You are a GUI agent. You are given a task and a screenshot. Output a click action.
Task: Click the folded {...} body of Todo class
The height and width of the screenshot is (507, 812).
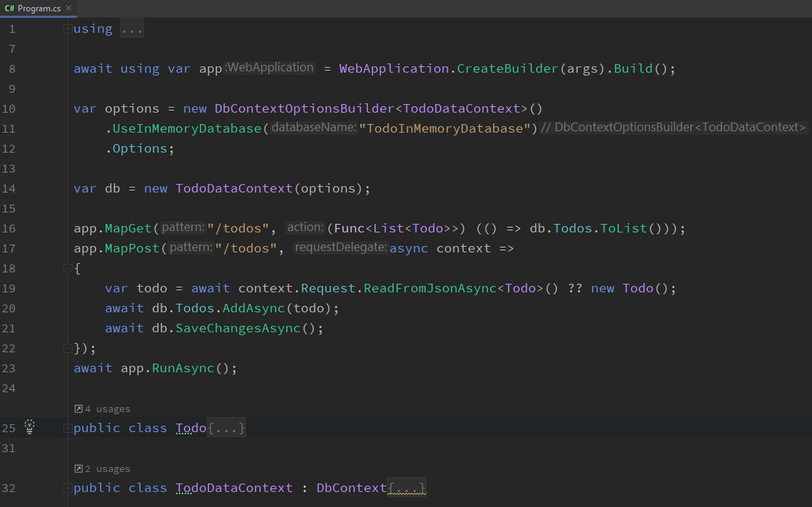coord(226,429)
